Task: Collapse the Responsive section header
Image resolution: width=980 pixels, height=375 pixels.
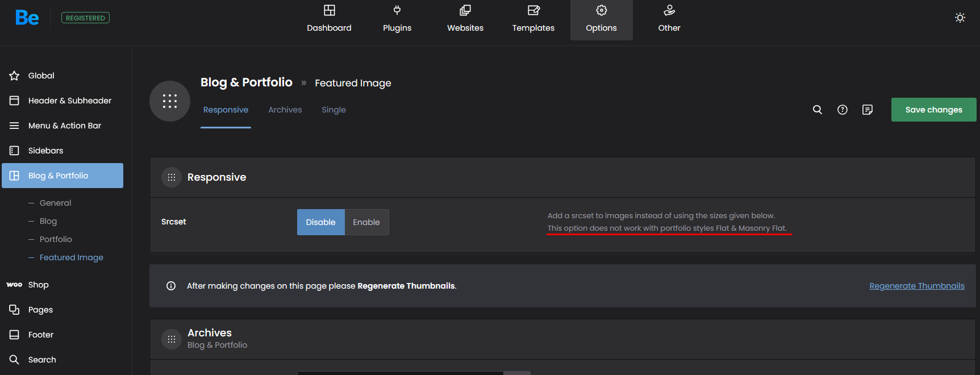Action: tap(216, 177)
